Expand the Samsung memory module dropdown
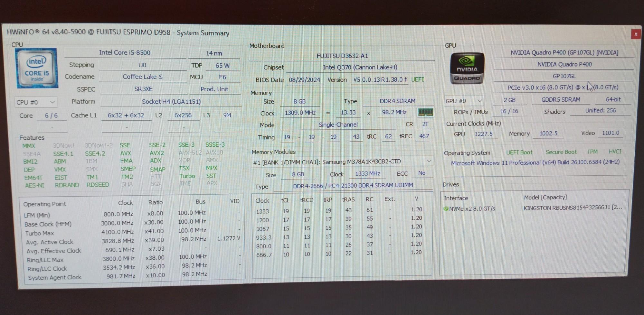This screenshot has width=644, height=315. tap(429, 161)
